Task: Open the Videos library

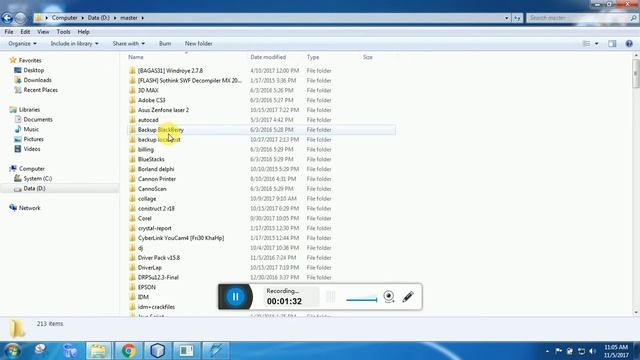Action: pos(32,149)
